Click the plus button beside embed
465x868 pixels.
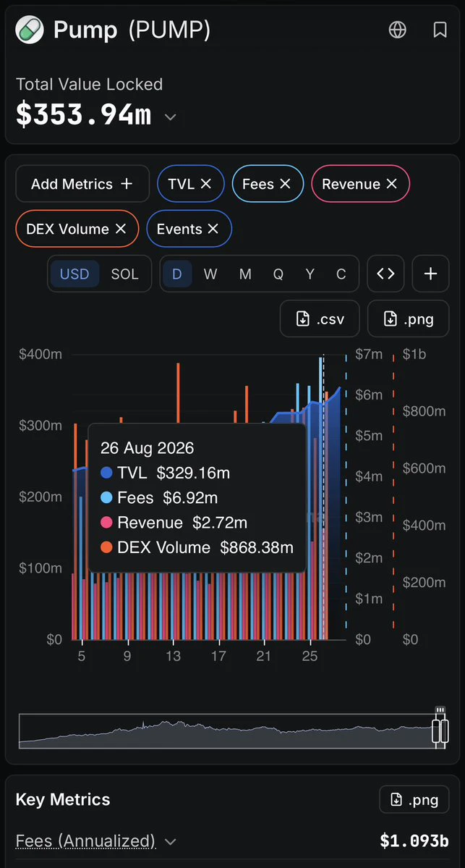(431, 274)
